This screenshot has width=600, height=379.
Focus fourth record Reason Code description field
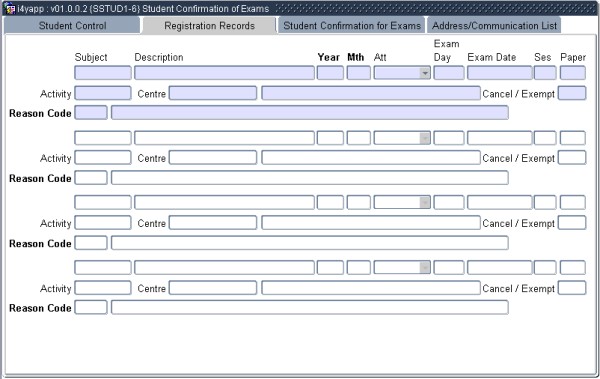tap(310, 307)
